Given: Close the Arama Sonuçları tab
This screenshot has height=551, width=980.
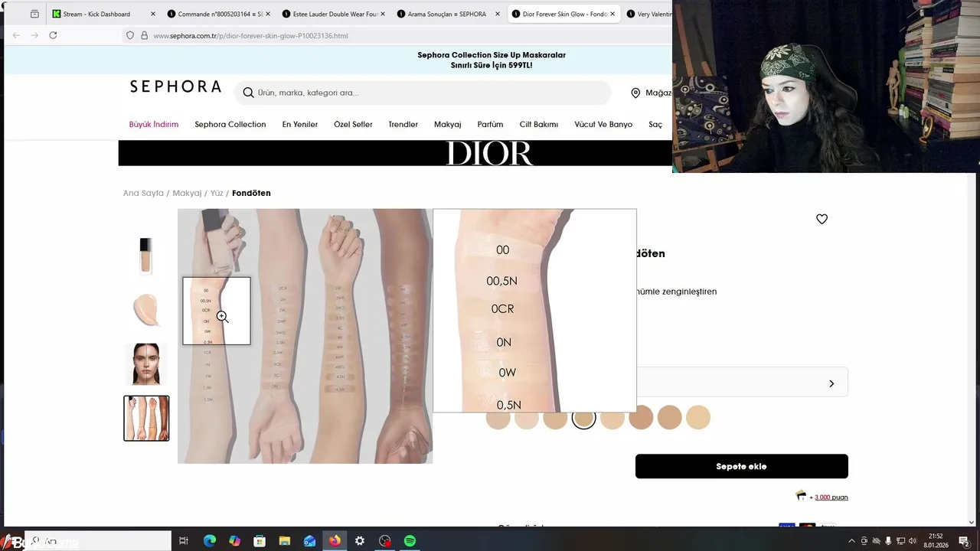Looking at the screenshot, I should pos(497,14).
